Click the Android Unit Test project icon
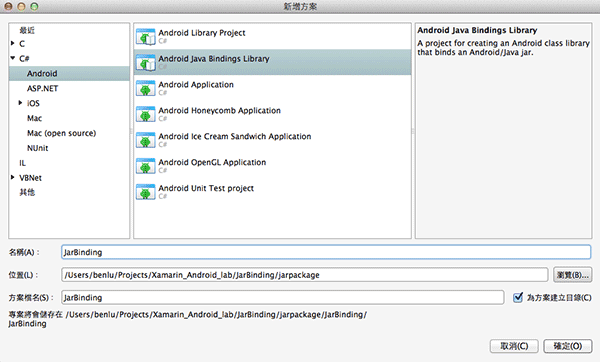This screenshot has width=600, height=362. [x=145, y=192]
